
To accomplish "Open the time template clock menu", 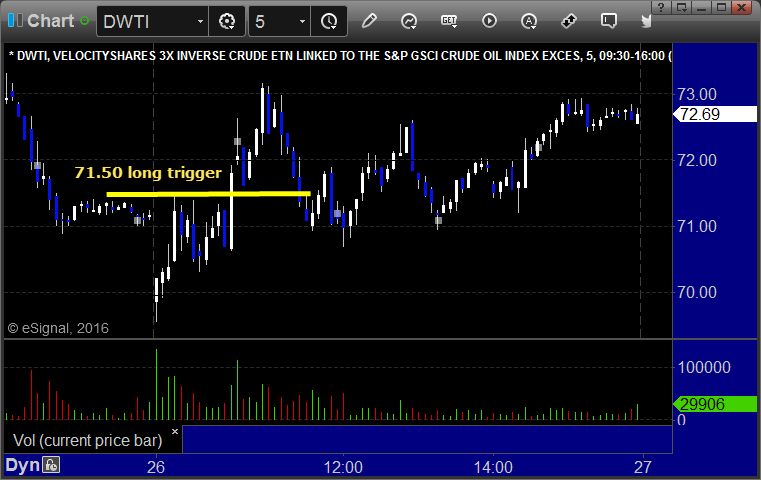I will coord(329,21).
